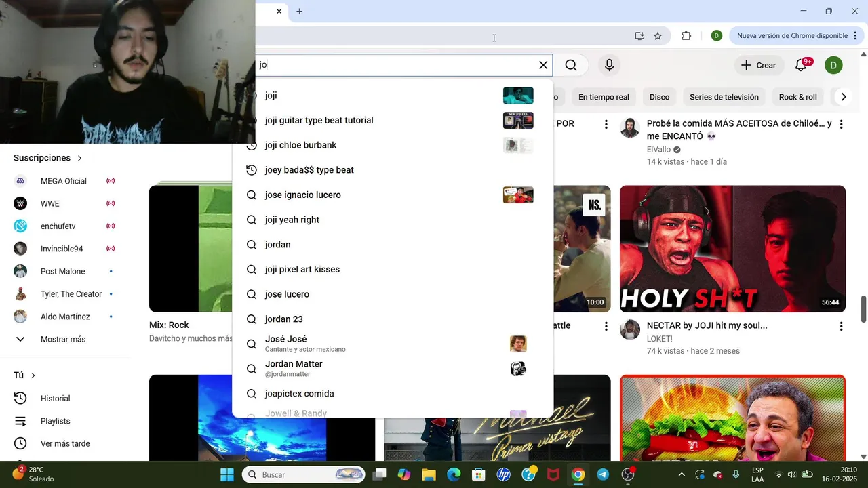Screen dimensions: 868x488
Task: Choose 'joey bada$$ type beat' suggestion
Action: [393, 170]
